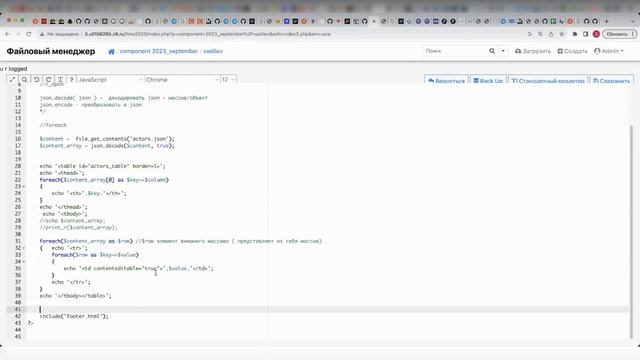
Task: Click the Файловый менеджер title
Action: coord(51,51)
